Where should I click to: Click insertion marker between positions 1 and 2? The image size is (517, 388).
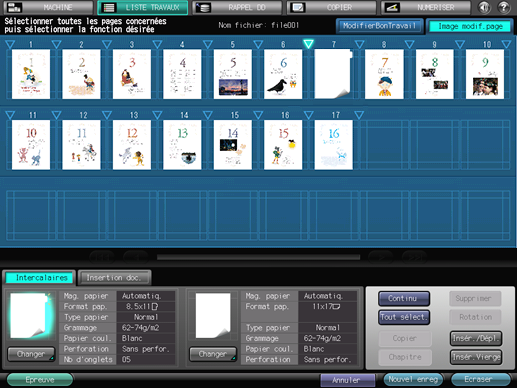(57, 44)
